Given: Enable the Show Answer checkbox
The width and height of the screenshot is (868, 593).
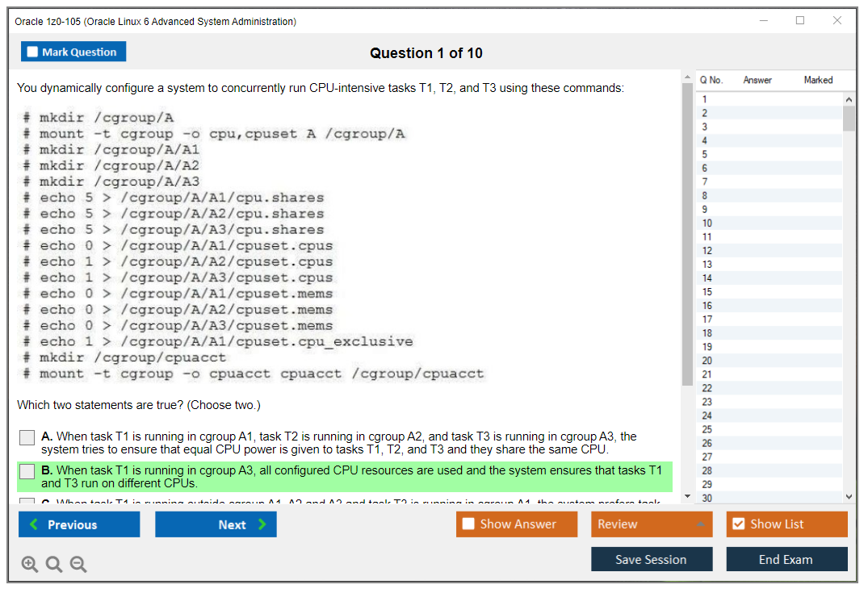Looking at the screenshot, I should click(x=468, y=524).
